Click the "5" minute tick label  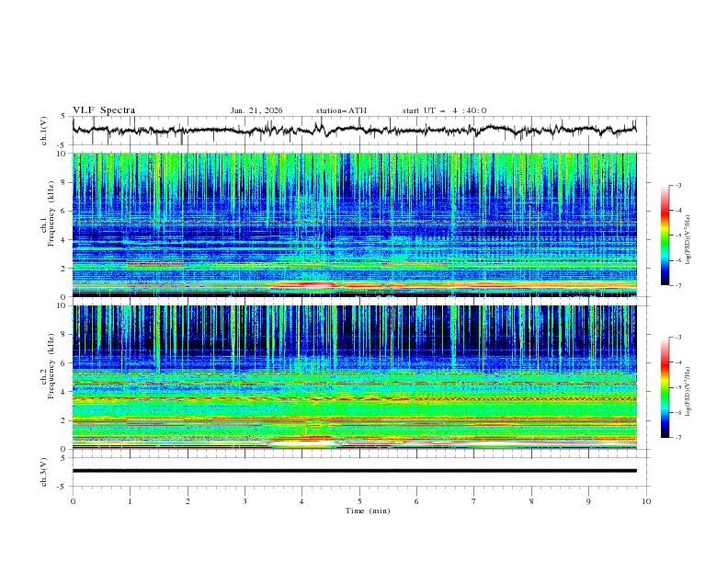click(x=359, y=501)
